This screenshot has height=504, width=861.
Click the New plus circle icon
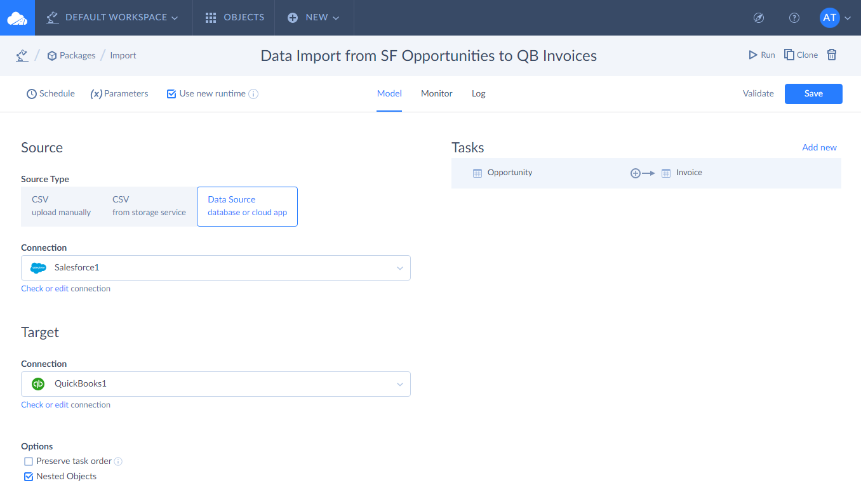coord(293,18)
